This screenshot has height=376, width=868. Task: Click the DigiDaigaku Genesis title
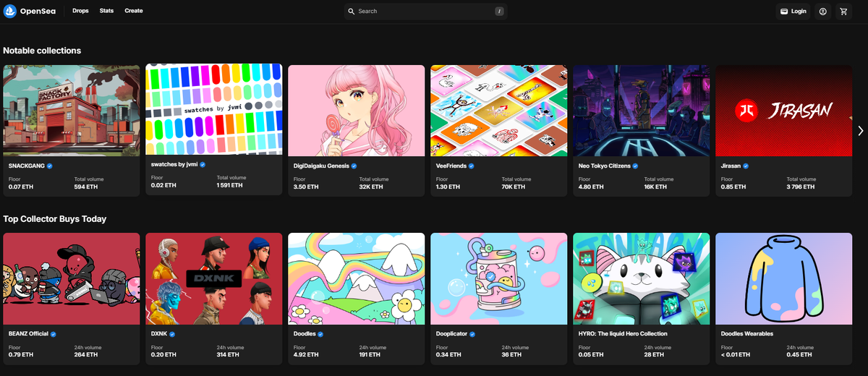(x=321, y=166)
